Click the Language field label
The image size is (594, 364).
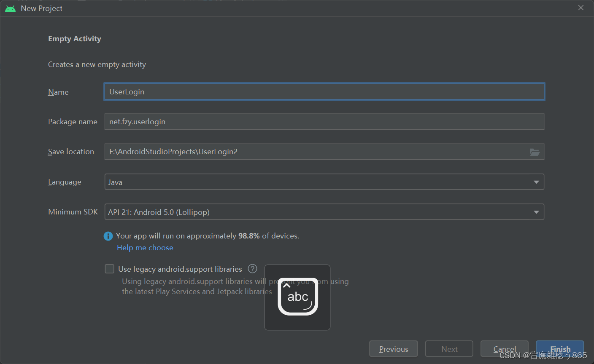[65, 182]
